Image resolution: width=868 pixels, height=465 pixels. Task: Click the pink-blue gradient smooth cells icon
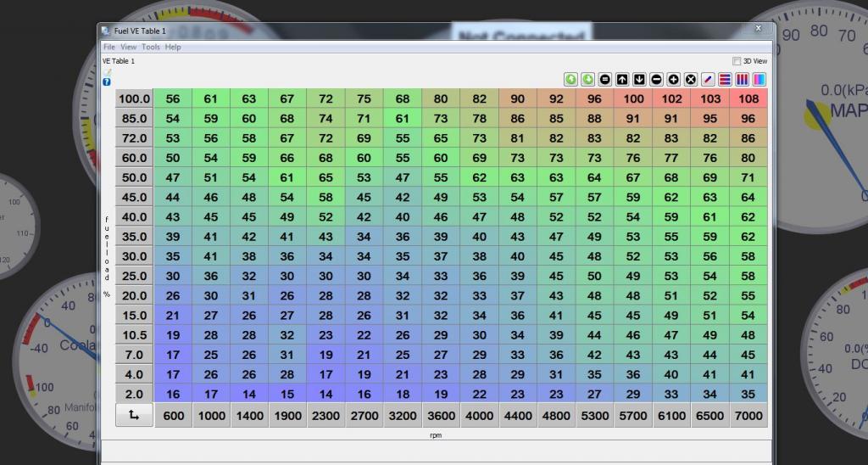pos(759,80)
